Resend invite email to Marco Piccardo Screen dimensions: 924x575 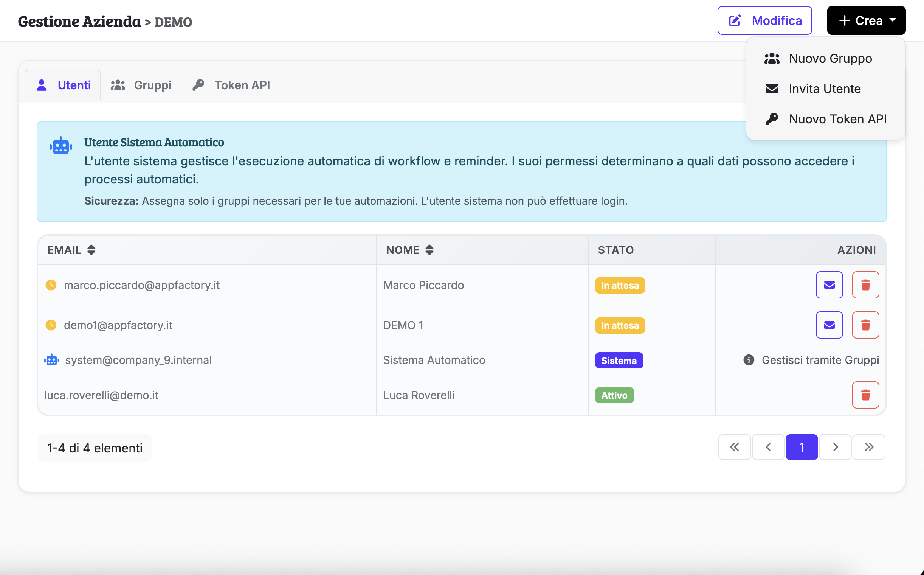click(x=829, y=285)
